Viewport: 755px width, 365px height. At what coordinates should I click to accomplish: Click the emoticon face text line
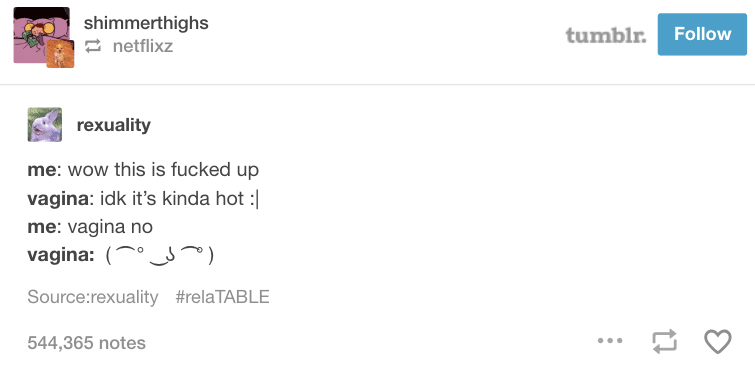(120, 256)
